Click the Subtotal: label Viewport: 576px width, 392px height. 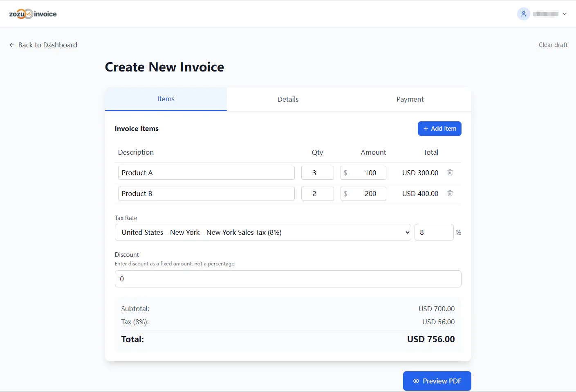(x=135, y=309)
